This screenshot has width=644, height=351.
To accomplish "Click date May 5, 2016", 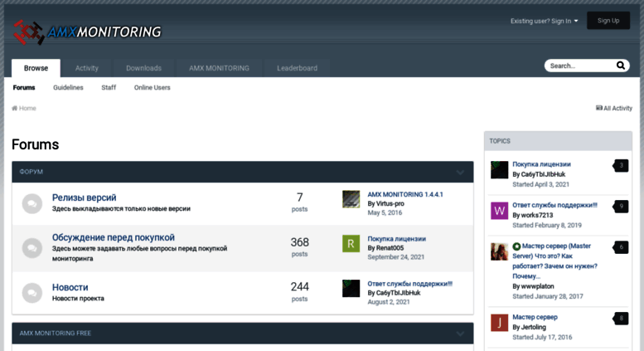I will coord(385,212).
